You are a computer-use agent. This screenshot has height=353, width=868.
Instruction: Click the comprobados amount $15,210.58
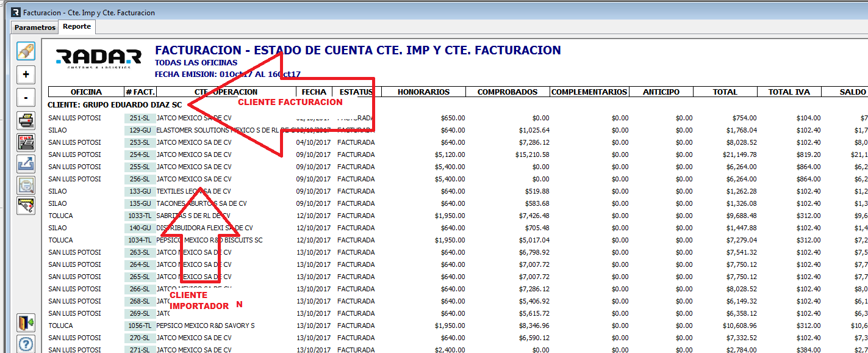tap(533, 155)
